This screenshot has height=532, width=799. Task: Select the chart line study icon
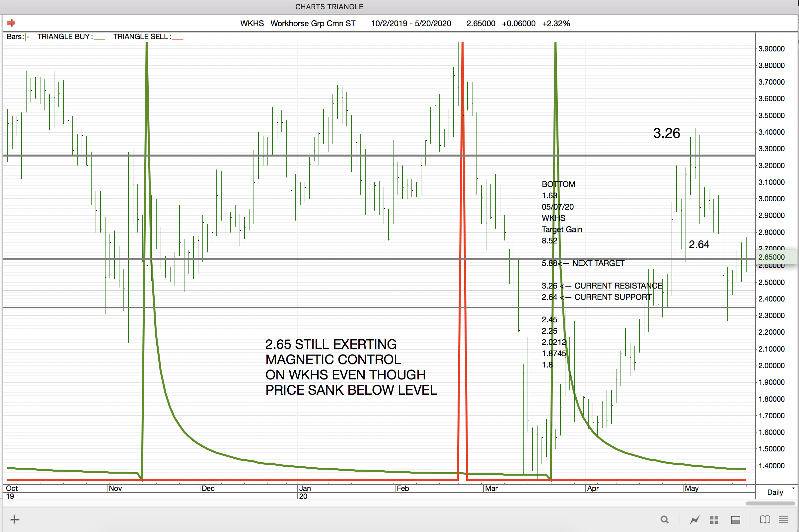pyautogui.click(x=694, y=519)
